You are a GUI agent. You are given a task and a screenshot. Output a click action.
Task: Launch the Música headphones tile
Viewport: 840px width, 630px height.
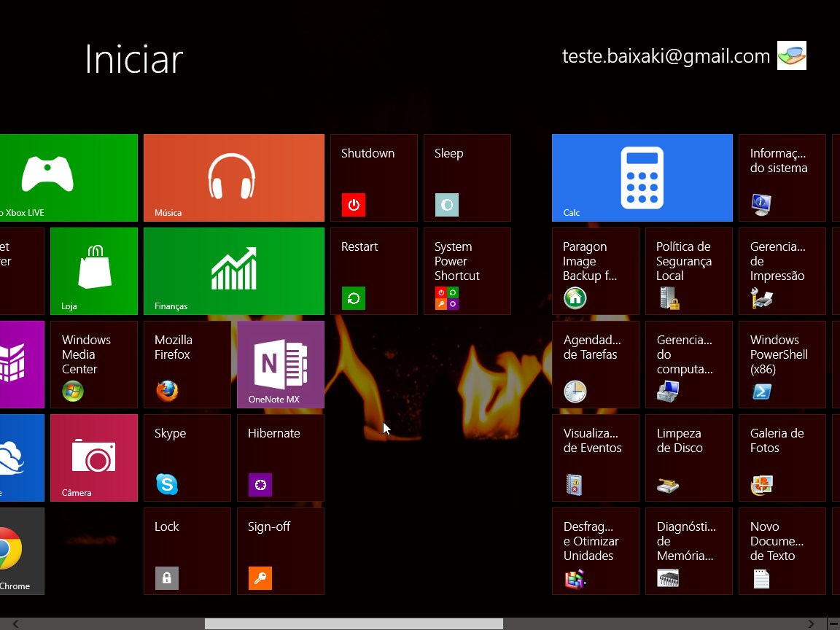(x=233, y=178)
